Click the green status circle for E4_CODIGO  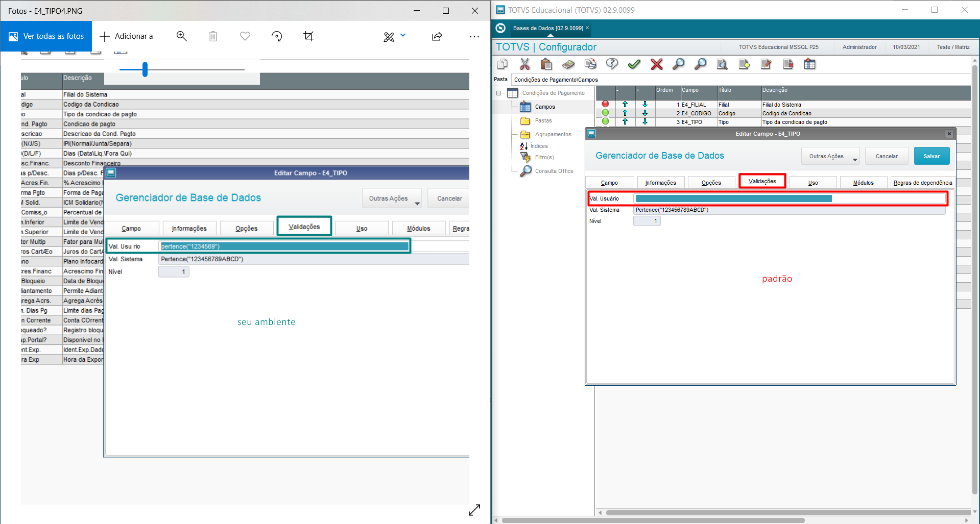pos(605,113)
